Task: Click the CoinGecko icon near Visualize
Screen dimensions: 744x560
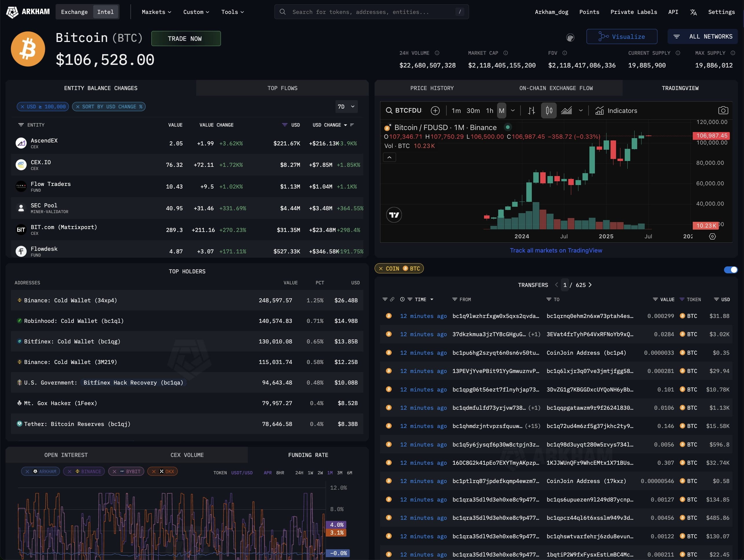Action: (x=570, y=37)
